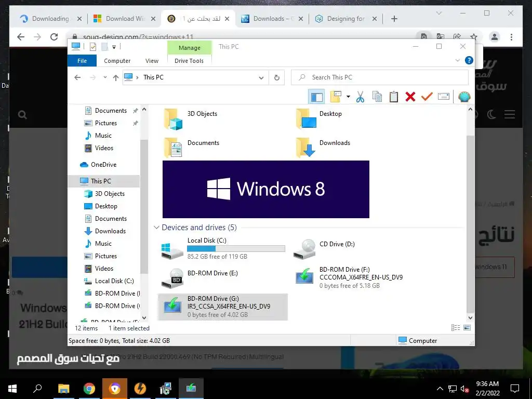Select BD-ROM Drive (F:) CCCOMA item
532x399 pixels.
(349, 278)
